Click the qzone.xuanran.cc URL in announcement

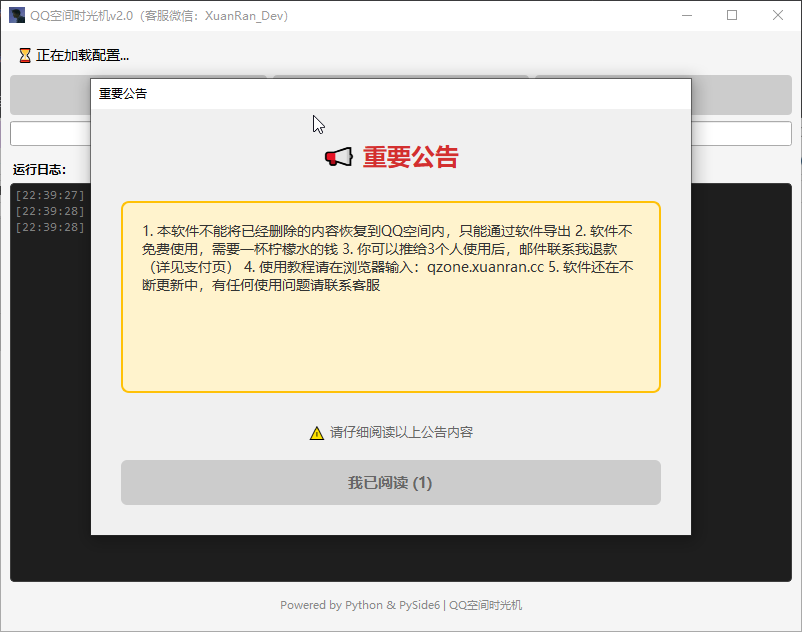pyautogui.click(x=485, y=268)
